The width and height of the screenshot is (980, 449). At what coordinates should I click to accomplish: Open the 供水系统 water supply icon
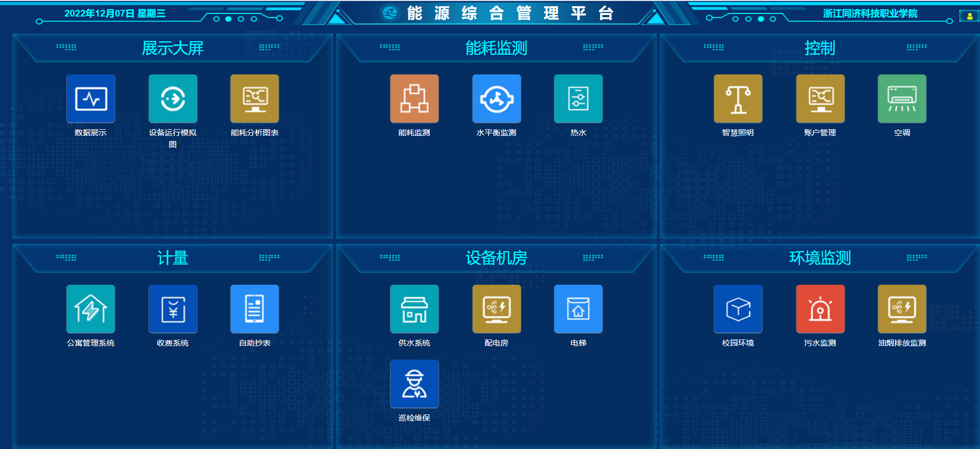(x=414, y=309)
